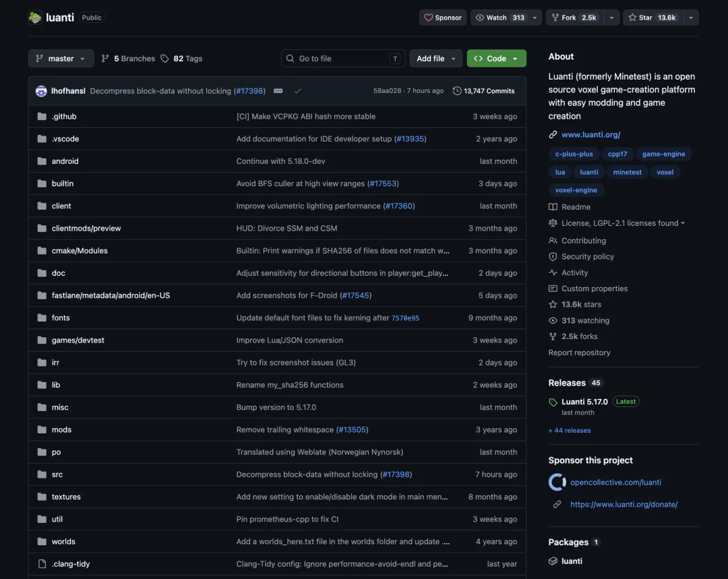
Task: Click the client folder icon
Action: (42, 206)
